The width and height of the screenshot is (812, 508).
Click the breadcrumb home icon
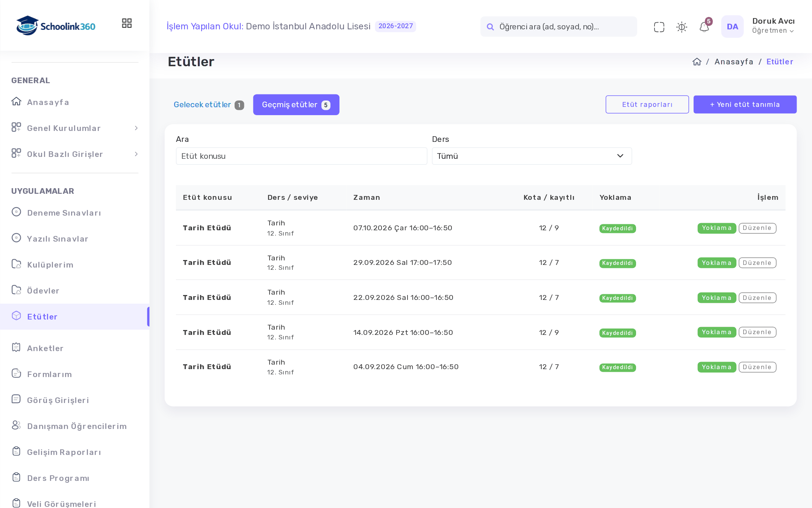pyautogui.click(x=697, y=62)
